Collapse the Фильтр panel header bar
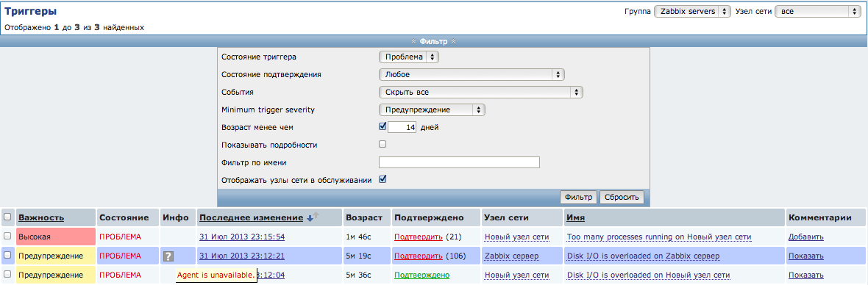The height and width of the screenshot is (285, 868). click(x=433, y=41)
